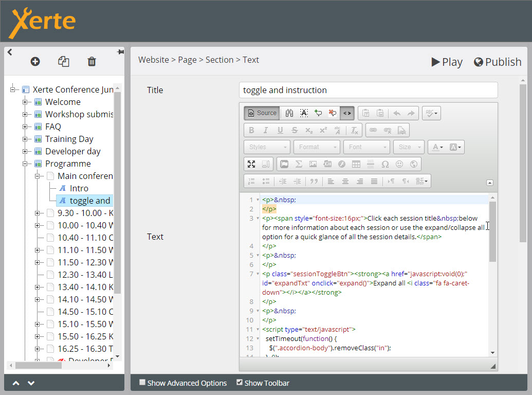Toggle Superscript formatting

pyautogui.click(x=323, y=130)
